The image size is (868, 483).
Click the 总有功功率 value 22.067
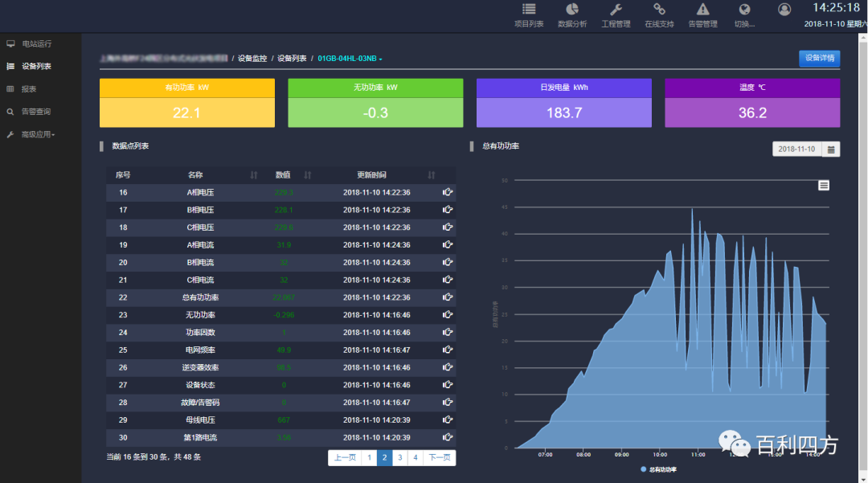[284, 297]
